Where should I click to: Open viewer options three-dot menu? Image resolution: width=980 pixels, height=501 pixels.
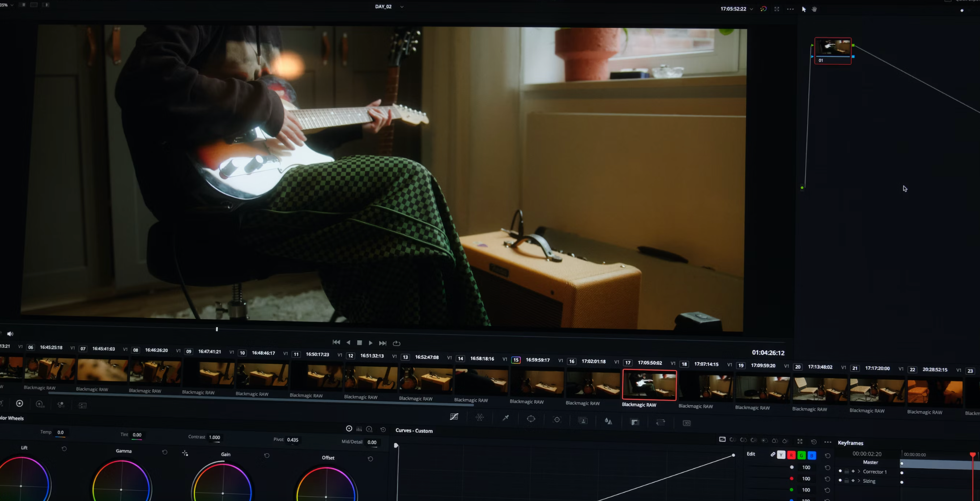point(790,9)
